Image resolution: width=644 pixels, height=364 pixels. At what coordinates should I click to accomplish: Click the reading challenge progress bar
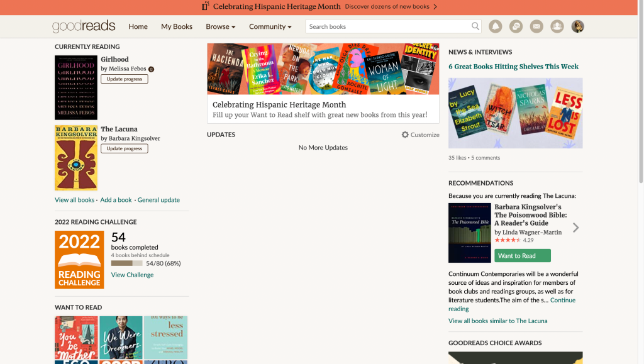pos(127,263)
